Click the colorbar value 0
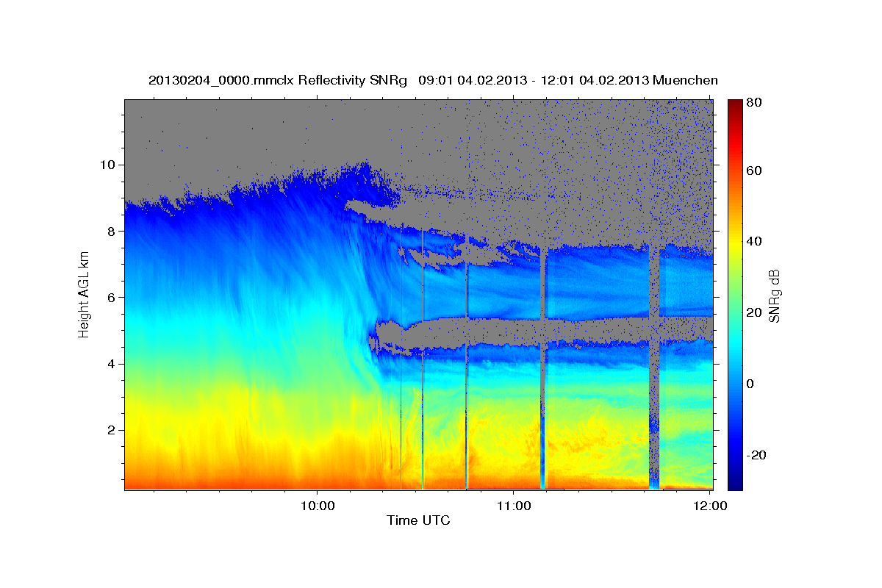The image size is (882, 588). coord(750,384)
